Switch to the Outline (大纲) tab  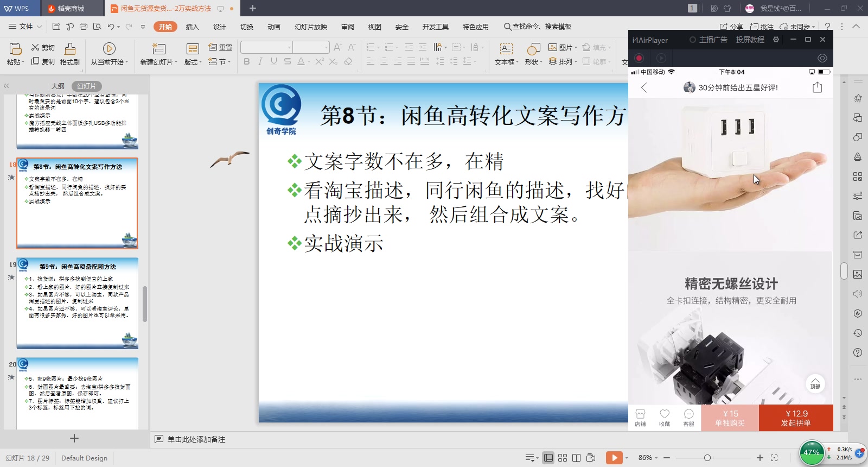pos(58,86)
